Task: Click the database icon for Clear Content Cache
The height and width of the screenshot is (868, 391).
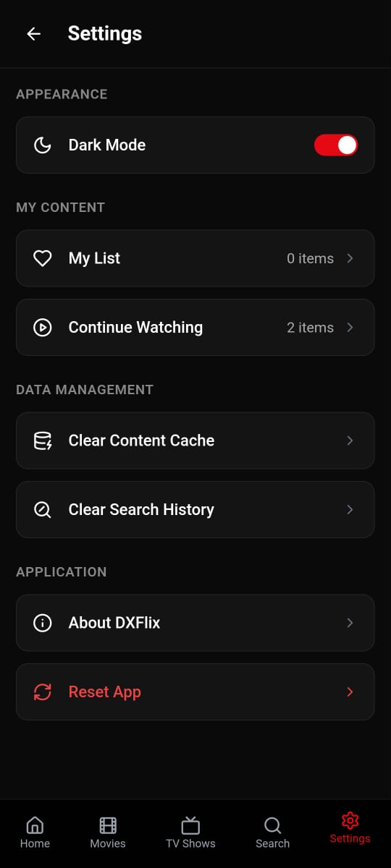Action: click(43, 441)
